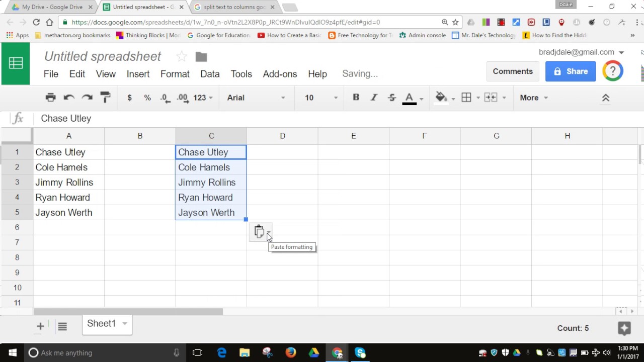
Task: Toggle bold formatting
Action: point(356,98)
